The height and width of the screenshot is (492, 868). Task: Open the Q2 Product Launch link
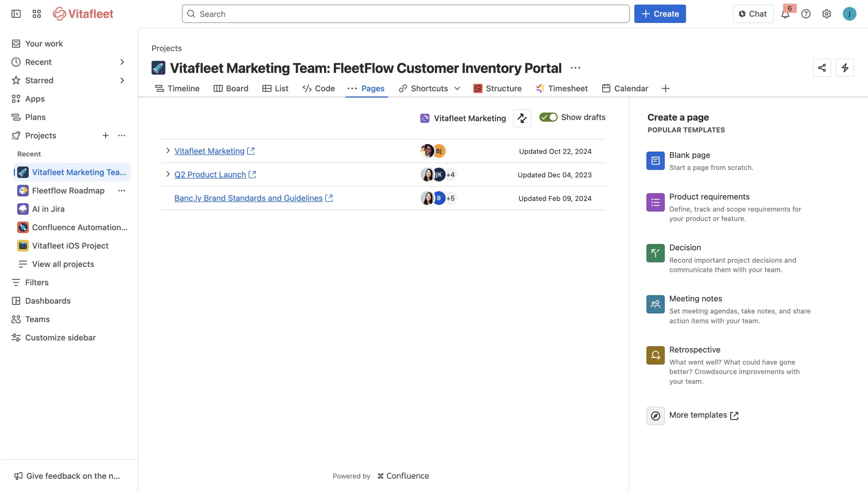point(210,175)
